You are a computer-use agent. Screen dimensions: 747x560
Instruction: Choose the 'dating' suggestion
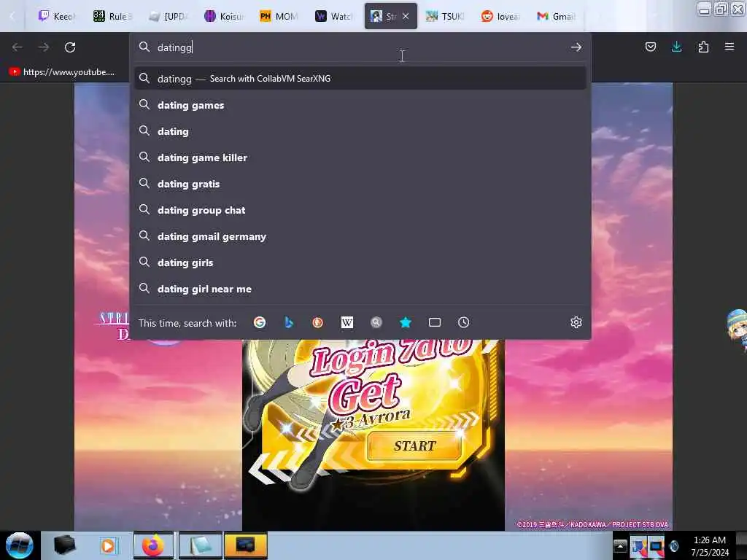[360, 131]
